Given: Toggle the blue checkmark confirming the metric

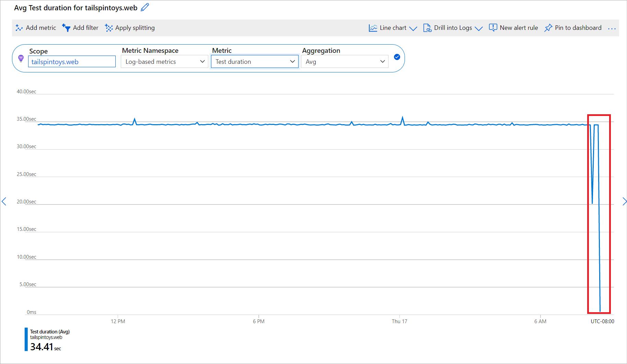Looking at the screenshot, I should click(397, 57).
